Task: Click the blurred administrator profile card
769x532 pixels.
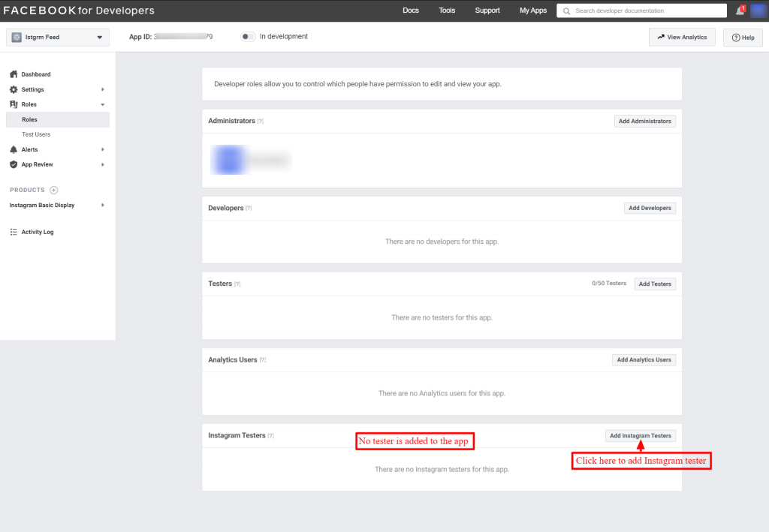Action: click(251, 160)
